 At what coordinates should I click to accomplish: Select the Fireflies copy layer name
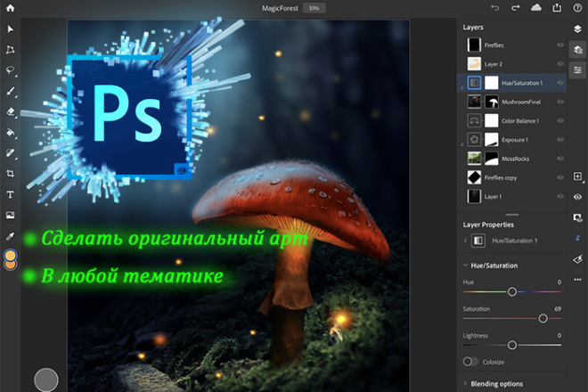click(501, 178)
